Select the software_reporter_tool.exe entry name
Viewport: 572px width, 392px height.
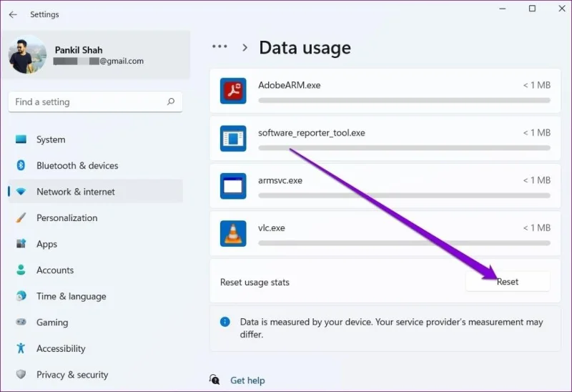pyautogui.click(x=312, y=133)
